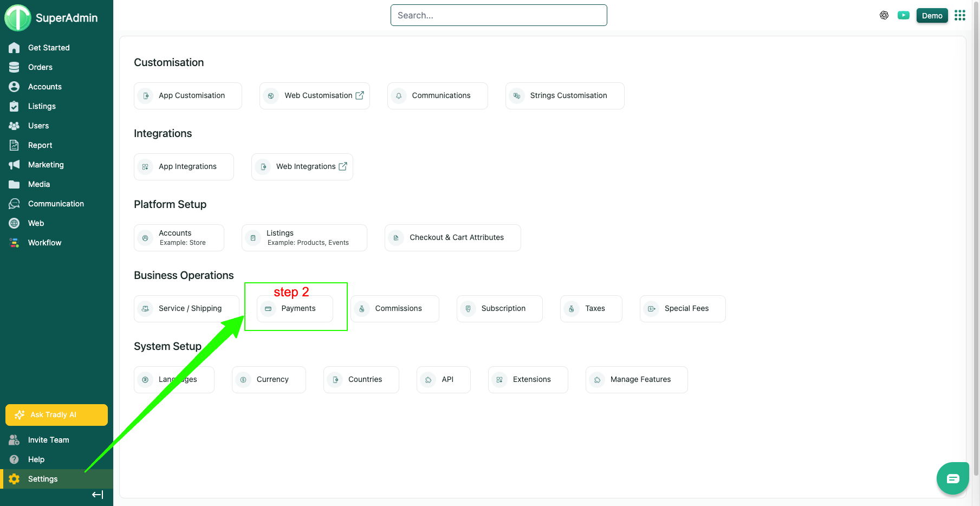This screenshot has width=980, height=506.
Task: Go to Orders in the sidebar
Action: tap(40, 67)
